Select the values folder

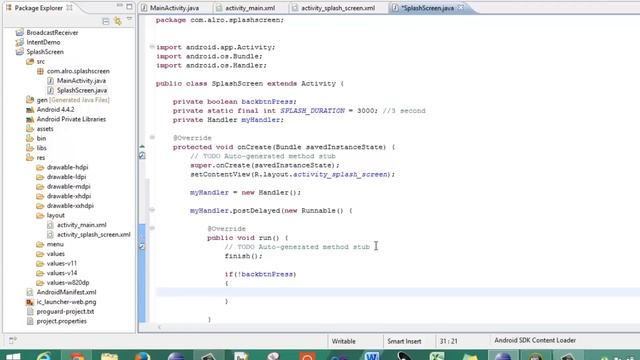pyautogui.click(x=56, y=253)
